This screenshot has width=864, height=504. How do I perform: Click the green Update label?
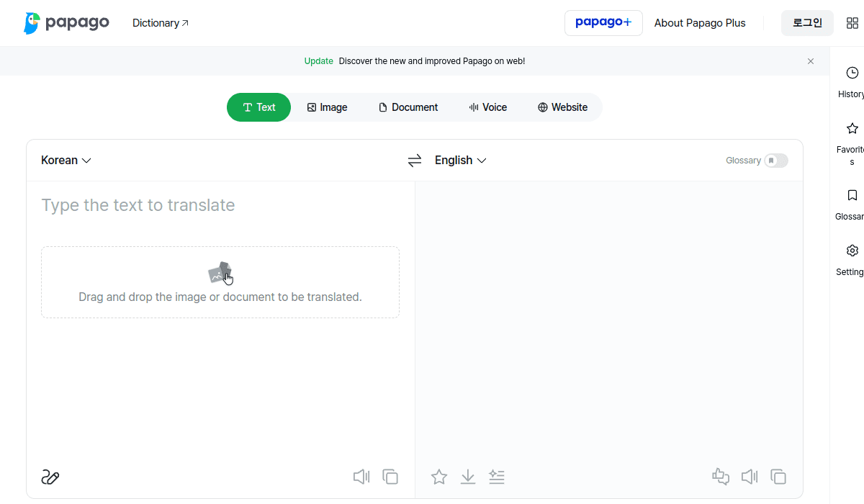click(319, 61)
